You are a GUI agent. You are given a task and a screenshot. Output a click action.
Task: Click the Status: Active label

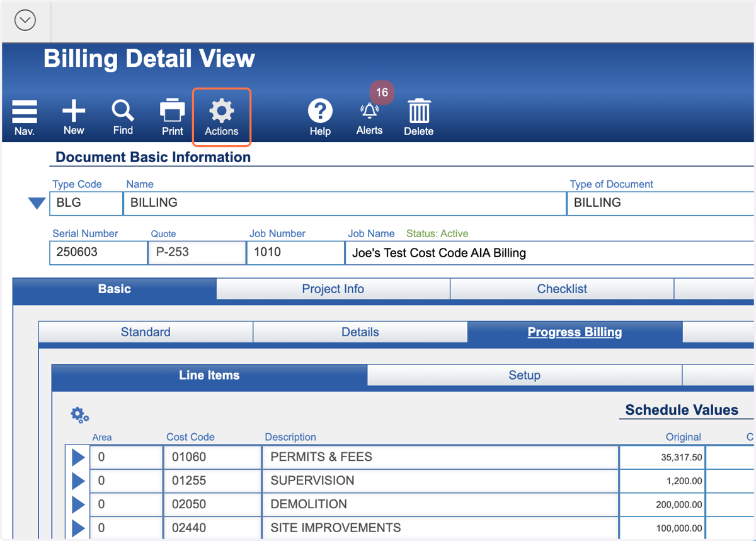(437, 233)
